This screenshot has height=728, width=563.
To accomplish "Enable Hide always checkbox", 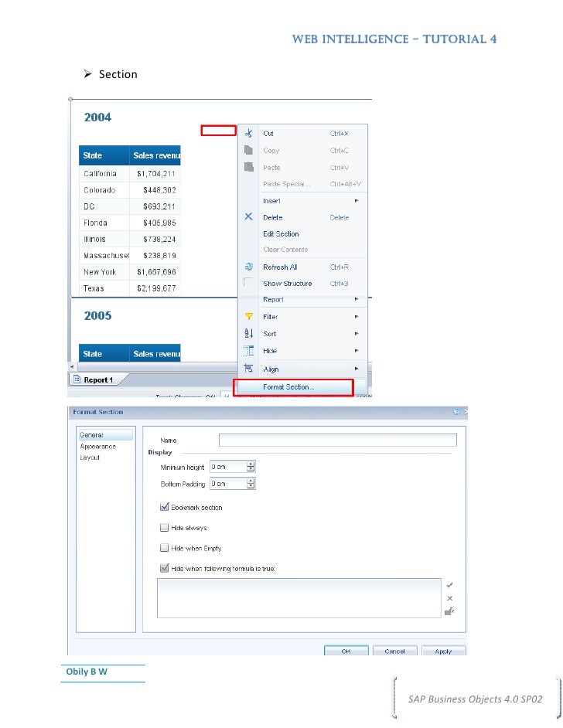I will (x=164, y=527).
